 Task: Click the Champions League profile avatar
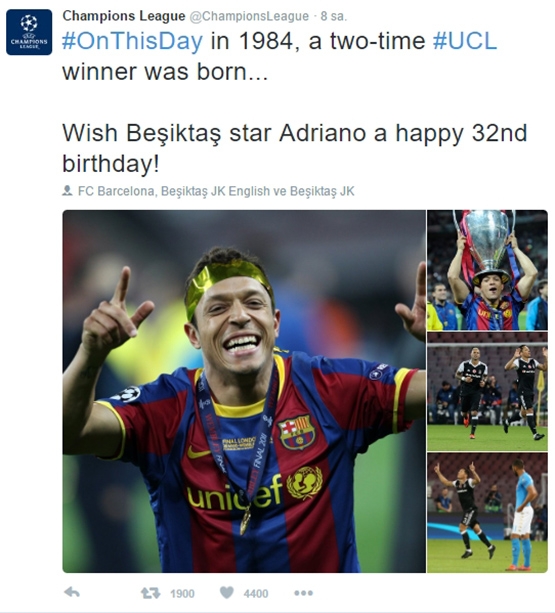[29, 32]
